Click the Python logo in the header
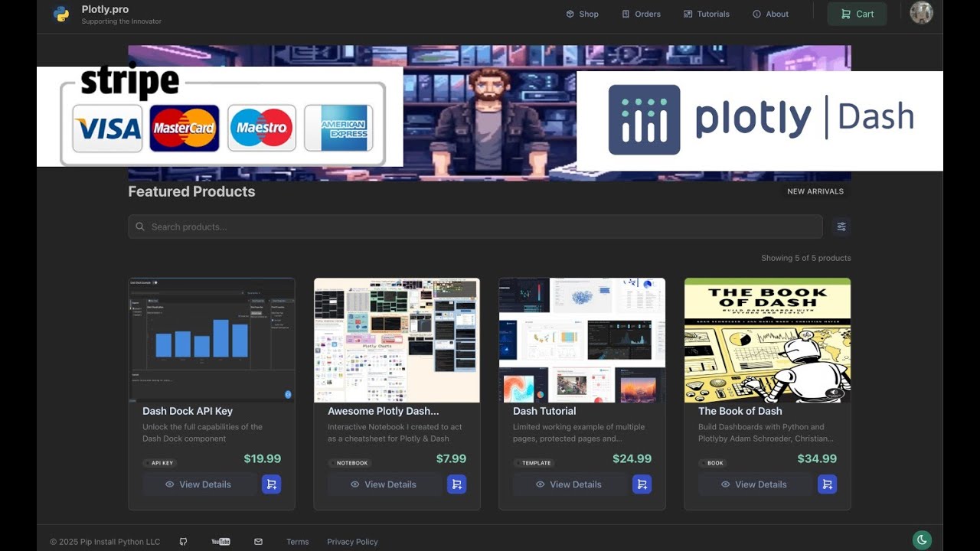This screenshot has width=980, height=551. pyautogui.click(x=61, y=14)
